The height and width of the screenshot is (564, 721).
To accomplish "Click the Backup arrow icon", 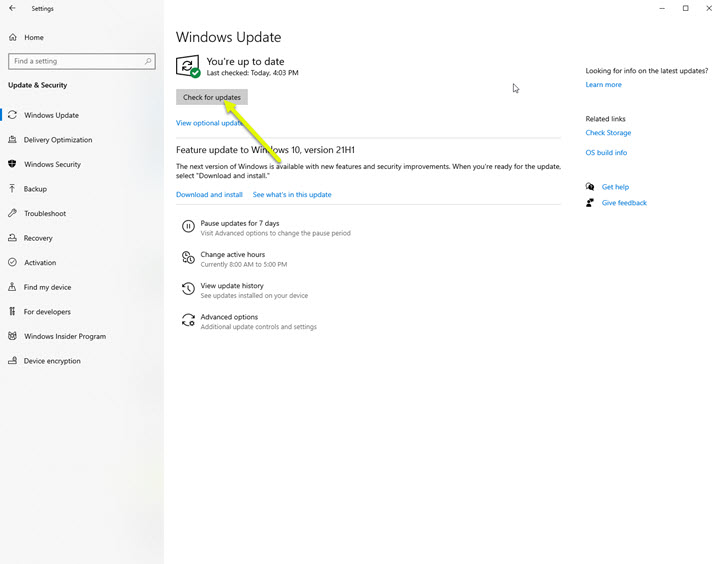I will (x=12, y=188).
